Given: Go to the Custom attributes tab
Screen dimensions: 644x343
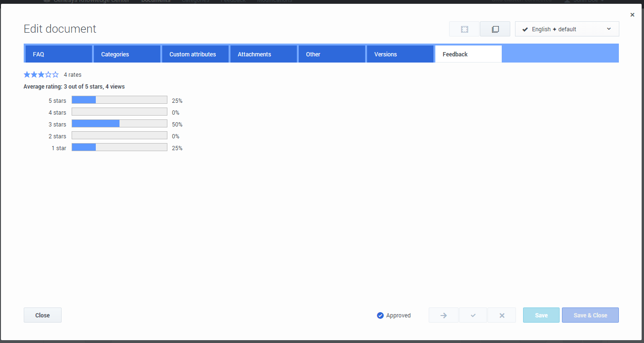Looking at the screenshot, I should 195,54.
